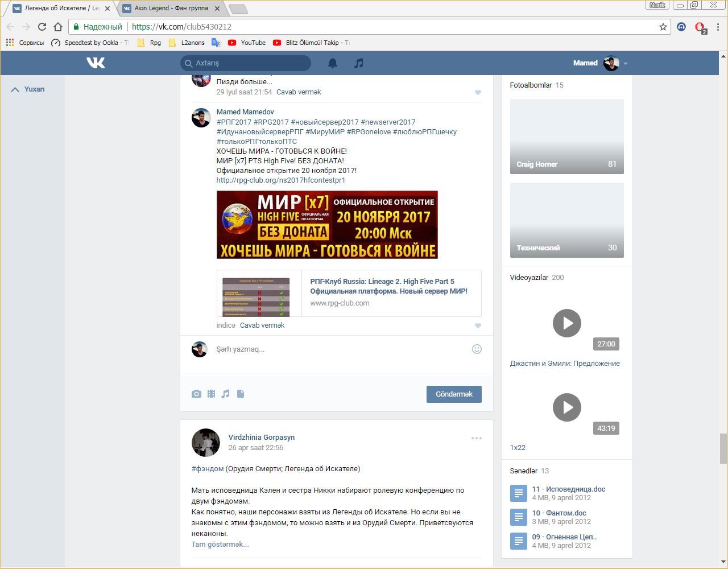The height and width of the screenshot is (569, 728).
Task: Go back in browser history
Action: click(10, 27)
